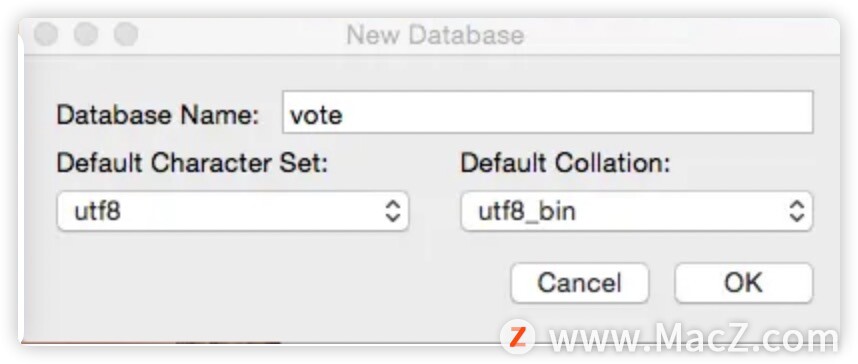858x364 pixels.
Task: Click the Database Name text field
Action: pos(547,113)
